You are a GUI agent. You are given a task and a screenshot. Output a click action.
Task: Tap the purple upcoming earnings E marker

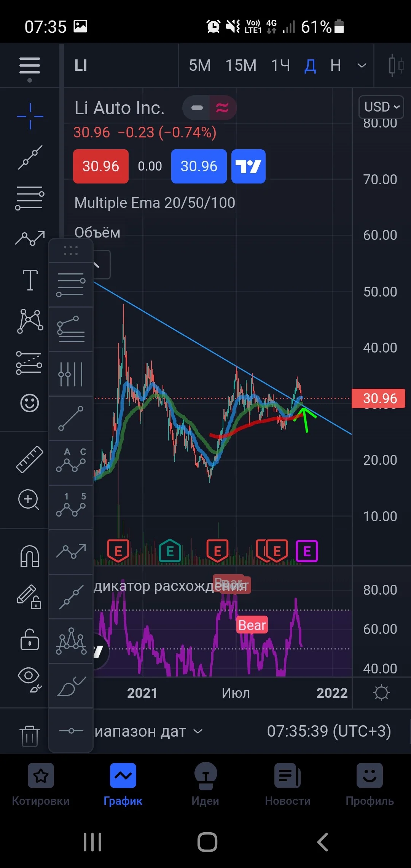(x=307, y=551)
